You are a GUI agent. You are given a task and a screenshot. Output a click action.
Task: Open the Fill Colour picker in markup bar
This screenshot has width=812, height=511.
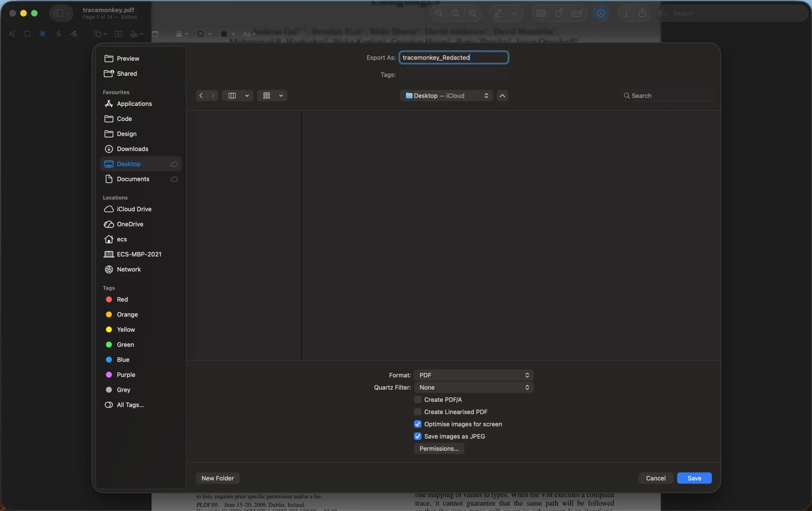coord(228,34)
